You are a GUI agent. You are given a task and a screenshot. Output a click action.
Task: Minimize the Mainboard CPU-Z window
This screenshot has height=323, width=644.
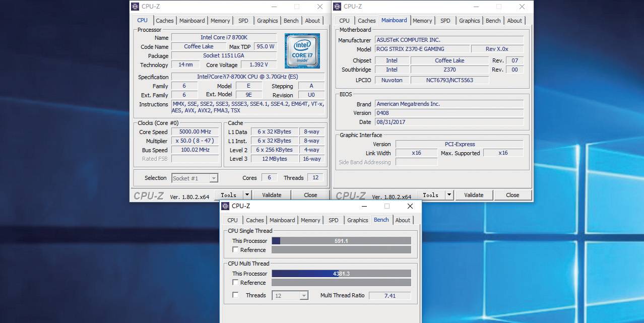476,7
